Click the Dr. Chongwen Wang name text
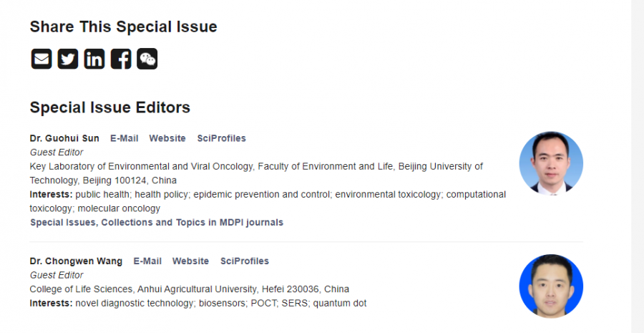 point(76,261)
